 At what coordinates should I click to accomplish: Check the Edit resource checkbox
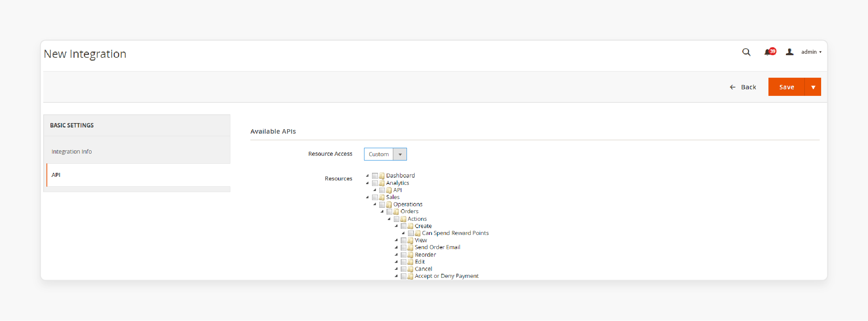pos(404,262)
